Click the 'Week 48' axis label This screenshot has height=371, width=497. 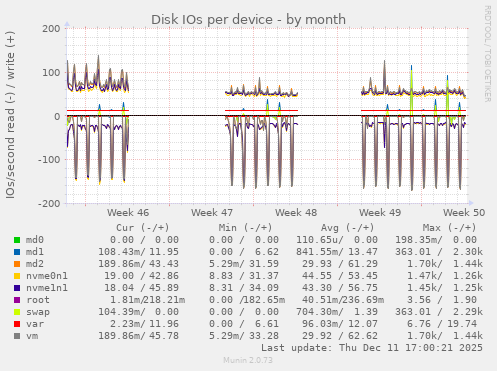tap(296, 213)
